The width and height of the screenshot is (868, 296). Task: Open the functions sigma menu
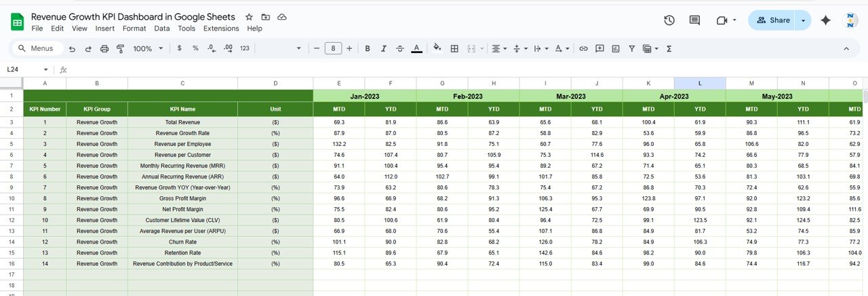(669, 49)
